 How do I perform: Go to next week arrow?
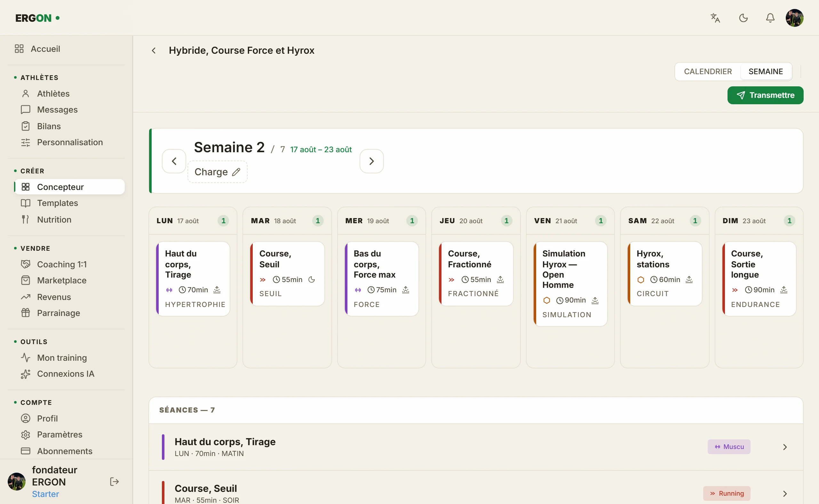pyautogui.click(x=371, y=161)
